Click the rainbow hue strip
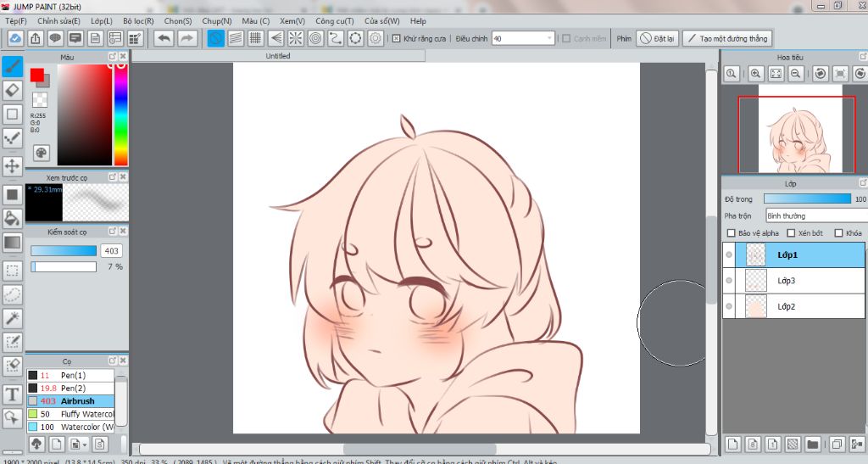868x464 pixels. click(120, 115)
